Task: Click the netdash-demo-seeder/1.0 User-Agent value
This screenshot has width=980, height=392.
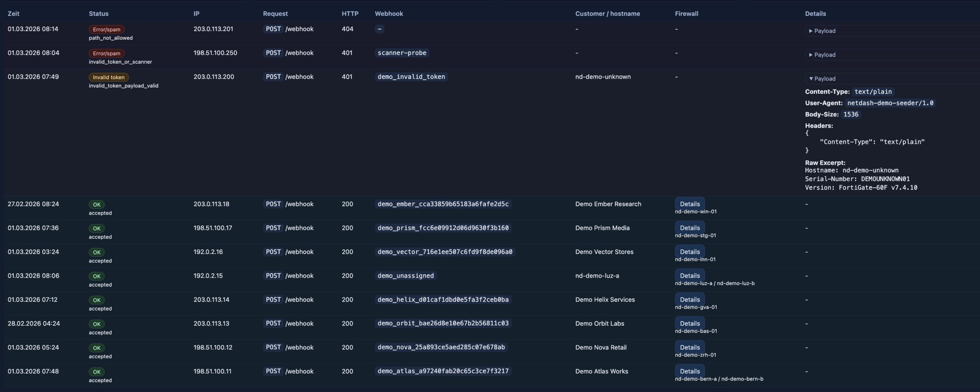Action: click(890, 103)
